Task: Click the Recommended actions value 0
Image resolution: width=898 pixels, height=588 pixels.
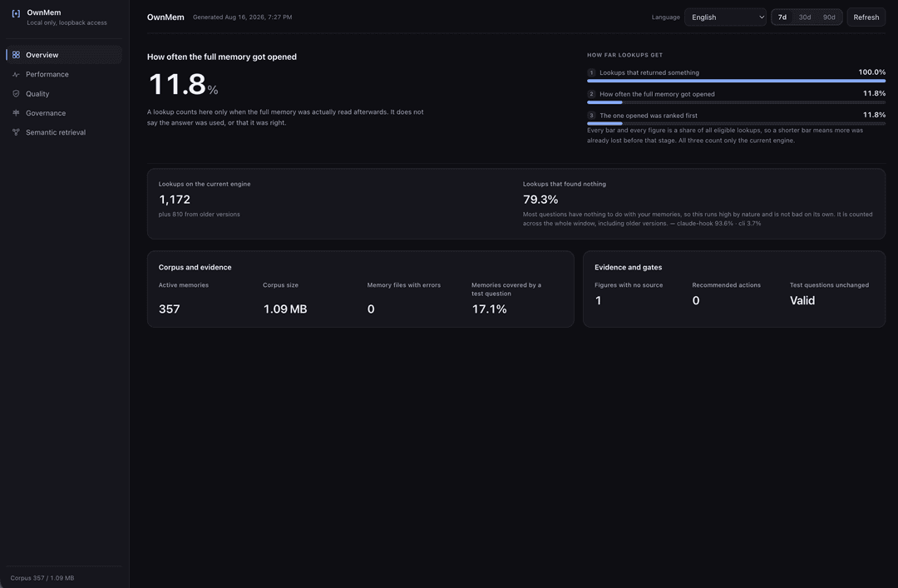Action: click(696, 300)
